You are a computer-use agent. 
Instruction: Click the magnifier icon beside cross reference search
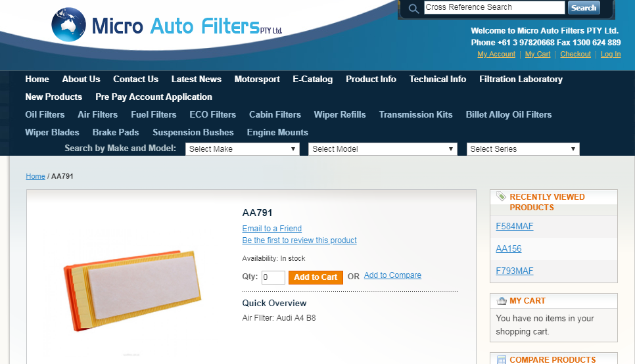coord(413,9)
